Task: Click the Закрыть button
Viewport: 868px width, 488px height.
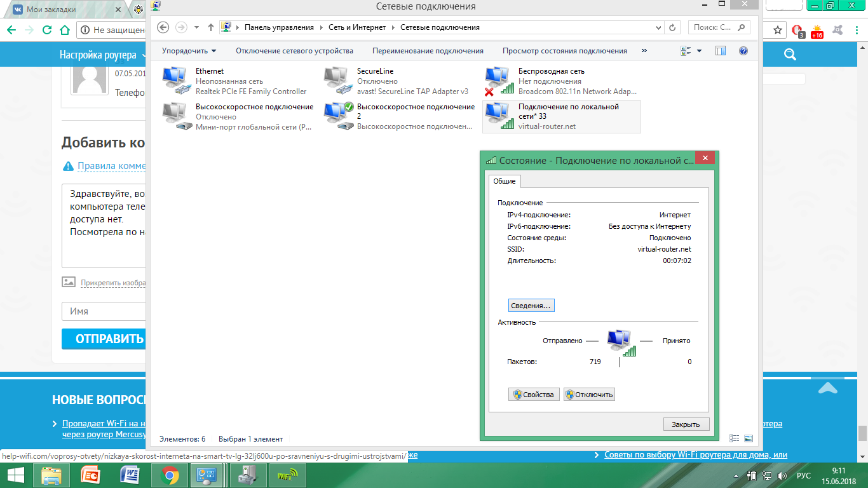Action: click(x=686, y=424)
